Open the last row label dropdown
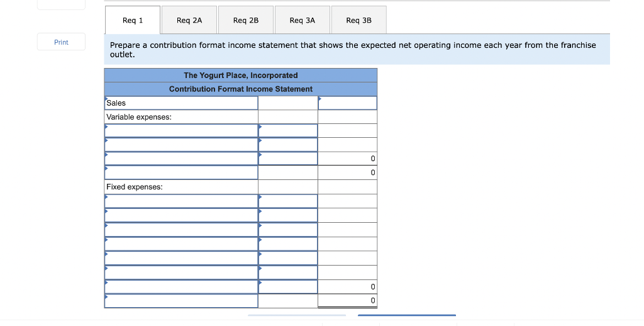644x326 pixels. pyautogui.click(x=181, y=301)
